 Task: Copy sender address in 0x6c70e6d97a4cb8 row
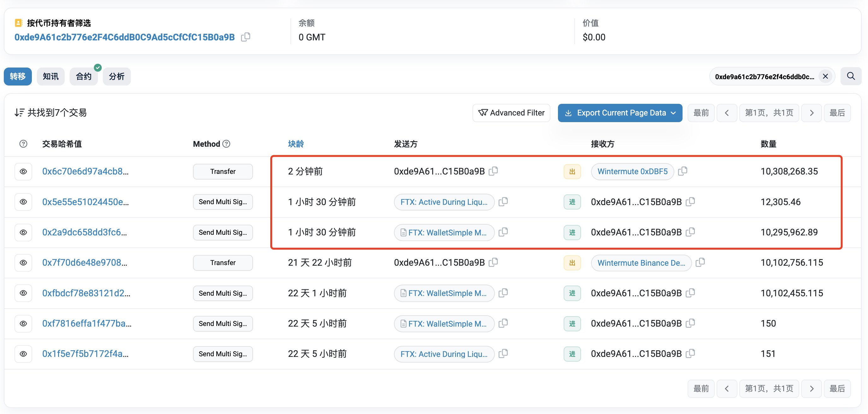(493, 171)
